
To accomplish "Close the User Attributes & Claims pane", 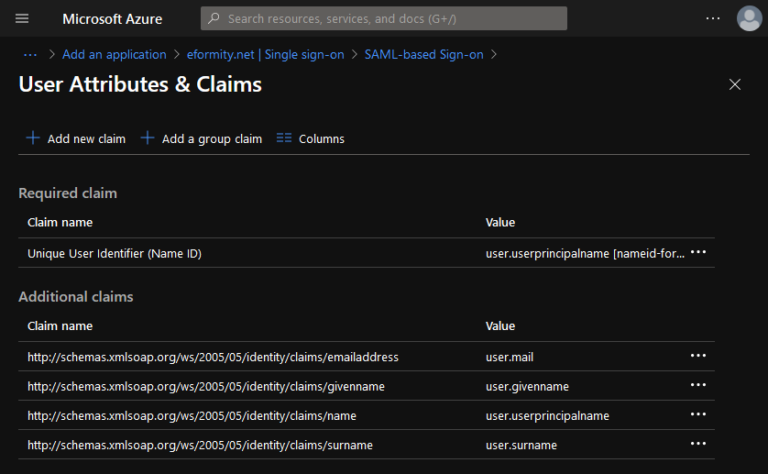I will click(x=735, y=85).
